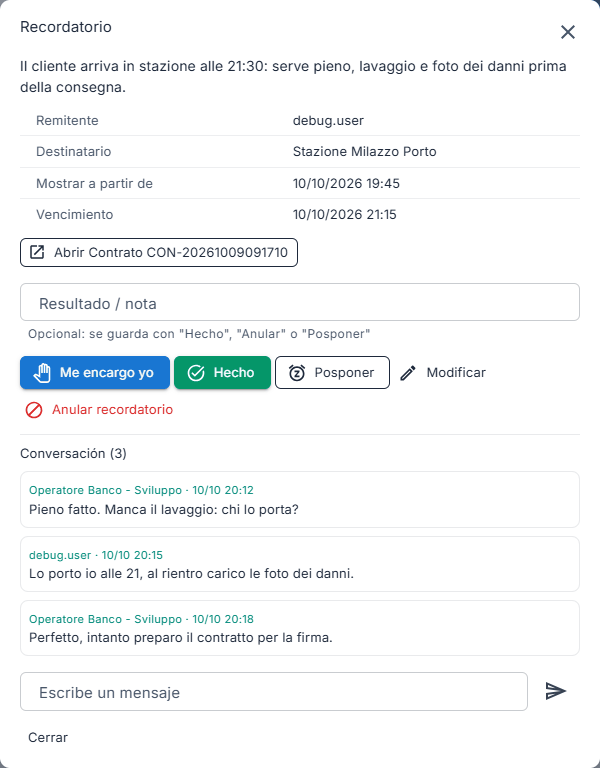Postpone the reminder with Posponer

pyautogui.click(x=333, y=373)
